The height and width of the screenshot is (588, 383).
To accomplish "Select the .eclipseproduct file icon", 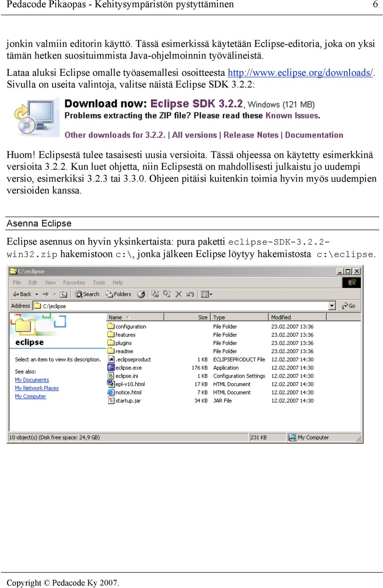I will [x=111, y=359].
